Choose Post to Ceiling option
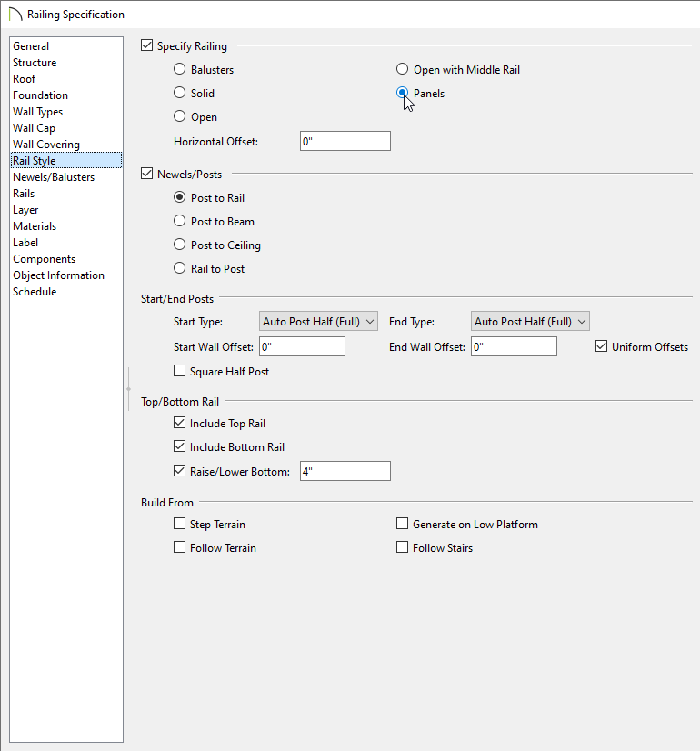700x751 pixels. coord(180,245)
